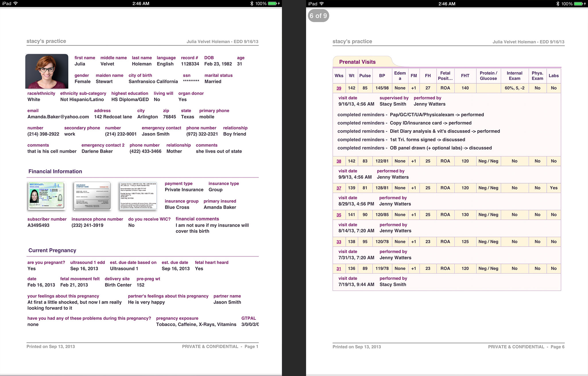
Task: Select the OB panel drawn completed reminder
Action: pos(415,148)
